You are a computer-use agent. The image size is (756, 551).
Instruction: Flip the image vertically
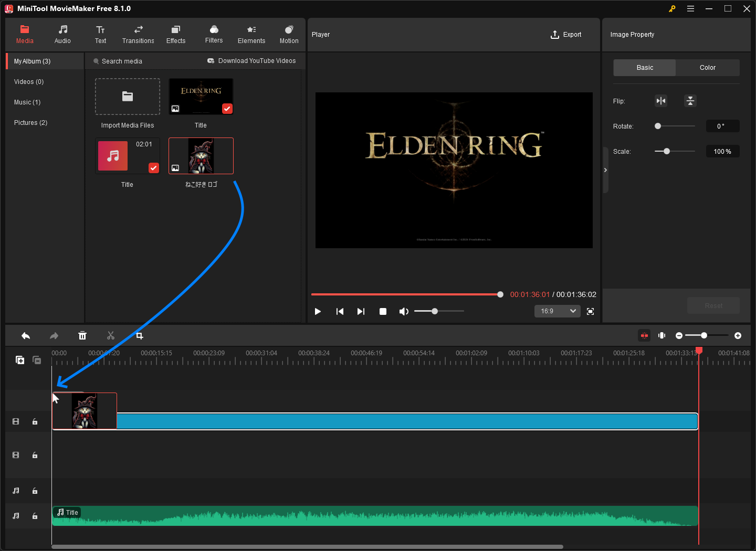tap(690, 101)
